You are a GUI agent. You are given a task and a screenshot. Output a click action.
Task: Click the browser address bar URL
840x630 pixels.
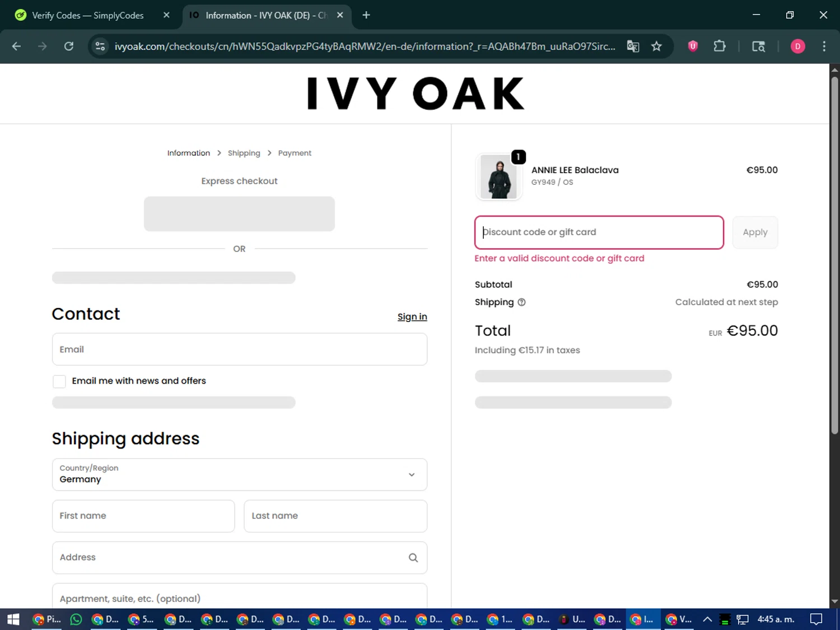365,46
